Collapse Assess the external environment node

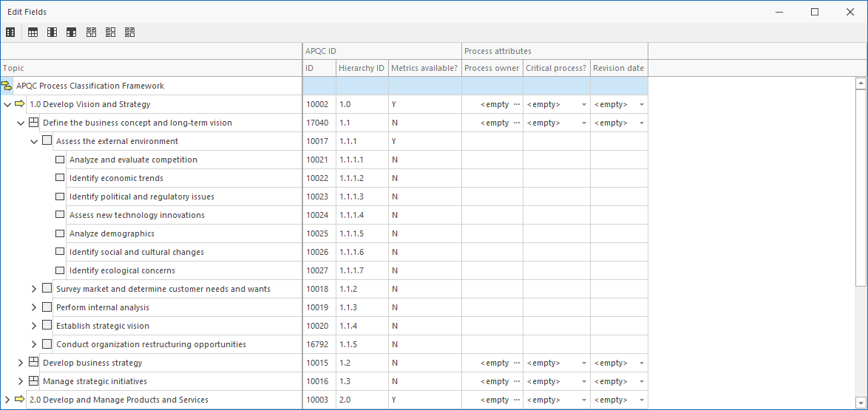(x=34, y=142)
